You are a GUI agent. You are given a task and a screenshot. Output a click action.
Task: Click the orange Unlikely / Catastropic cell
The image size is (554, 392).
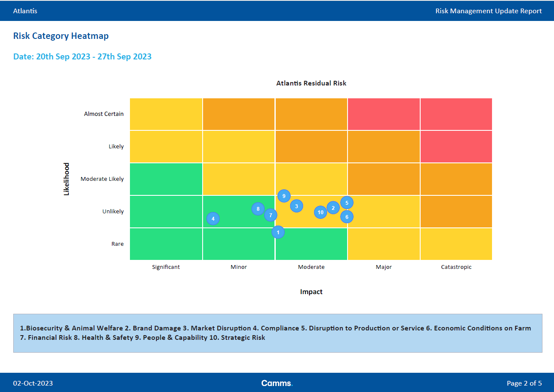pyautogui.click(x=456, y=212)
